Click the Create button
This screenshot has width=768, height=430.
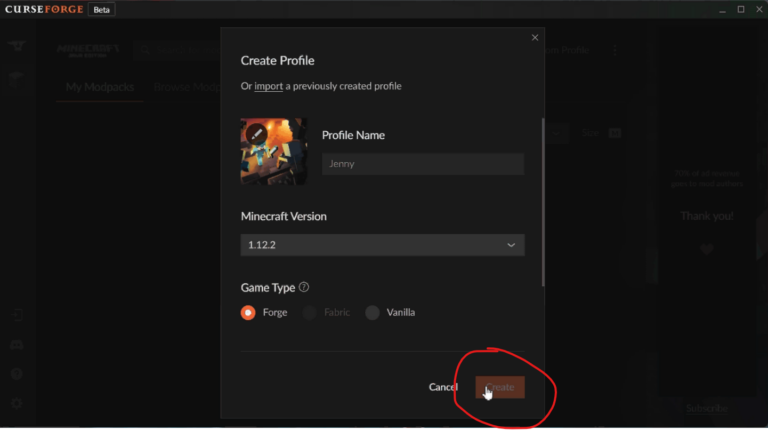500,387
